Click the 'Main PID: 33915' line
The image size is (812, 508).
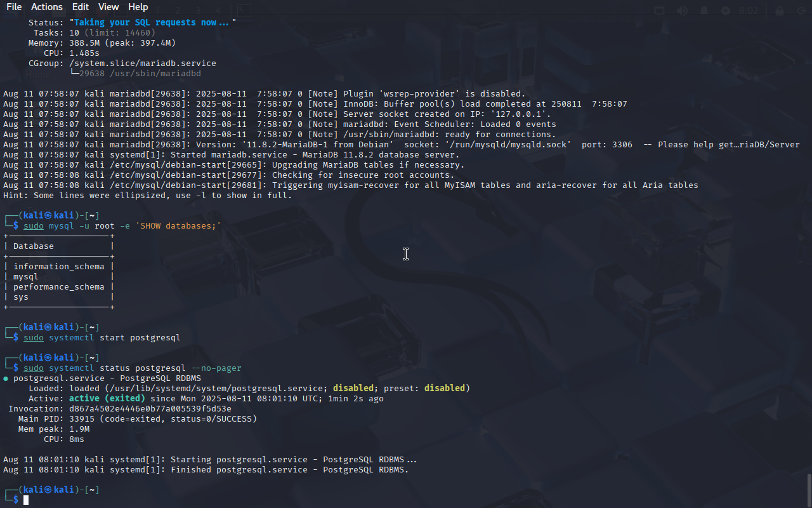(x=138, y=418)
